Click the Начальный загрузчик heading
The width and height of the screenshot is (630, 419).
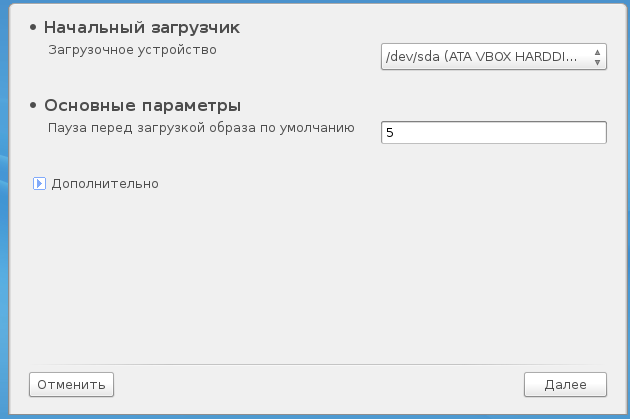142,27
